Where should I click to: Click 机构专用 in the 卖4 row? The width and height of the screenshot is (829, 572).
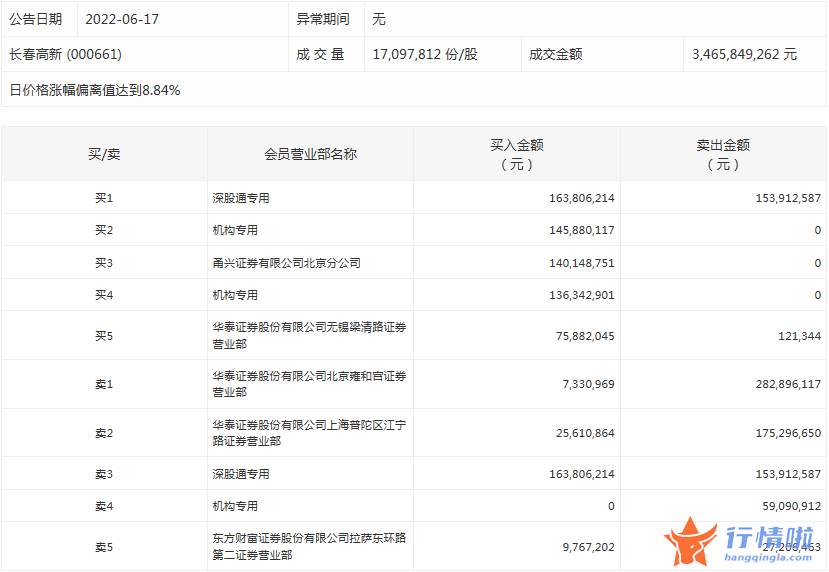[x=235, y=506]
